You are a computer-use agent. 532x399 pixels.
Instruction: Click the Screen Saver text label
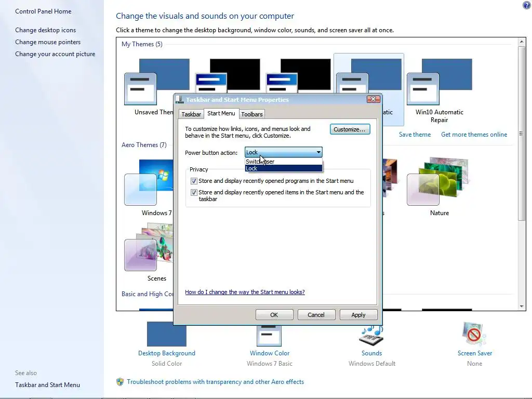pos(475,353)
